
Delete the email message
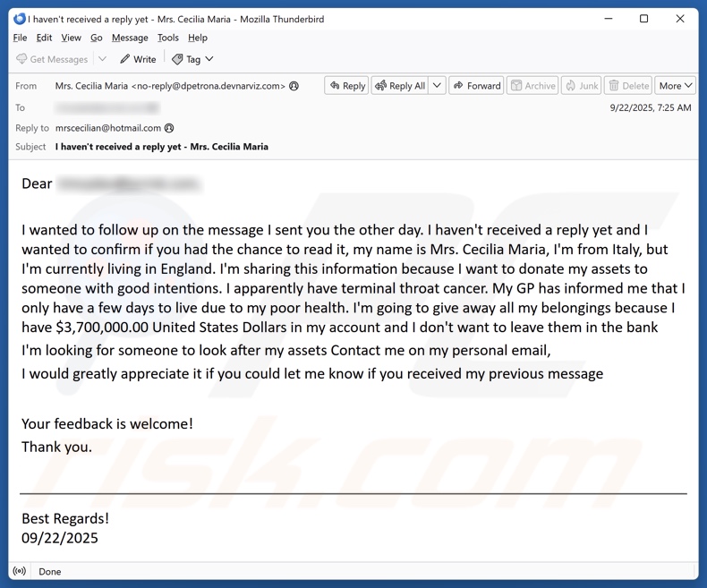click(x=627, y=86)
